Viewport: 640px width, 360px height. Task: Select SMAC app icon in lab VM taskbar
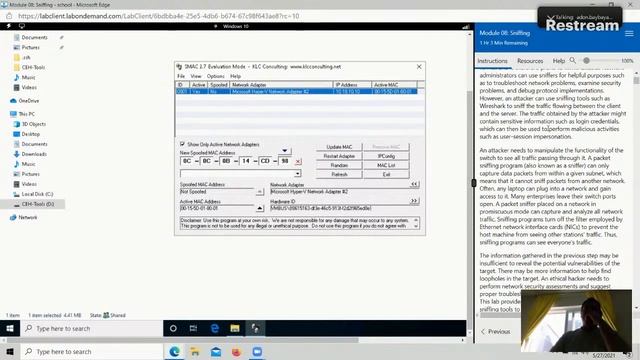coord(255,328)
